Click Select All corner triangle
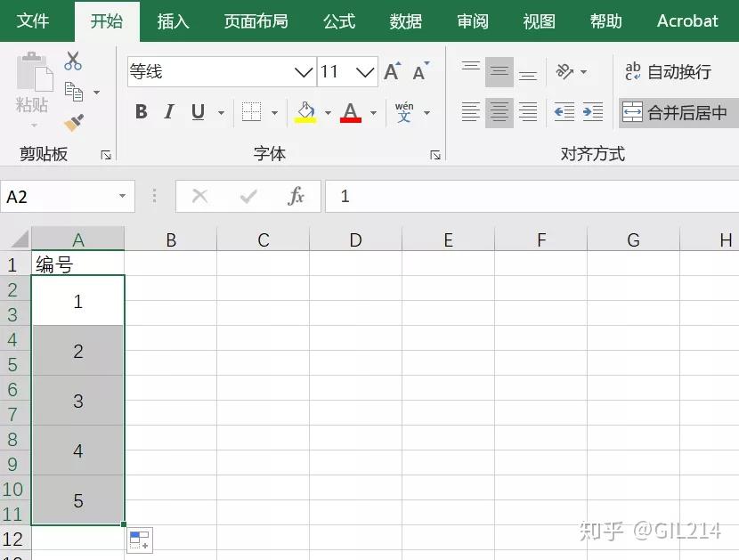This screenshot has height=560, width=739. [19, 239]
